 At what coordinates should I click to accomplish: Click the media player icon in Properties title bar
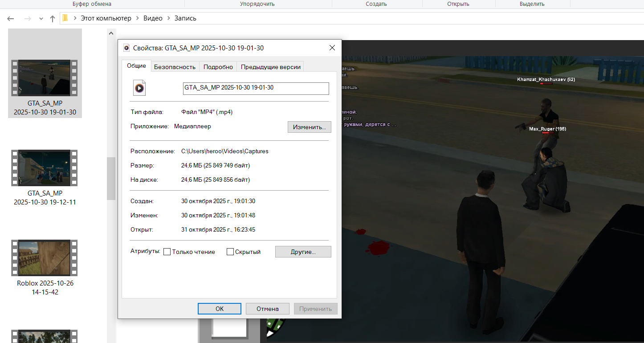click(x=126, y=48)
